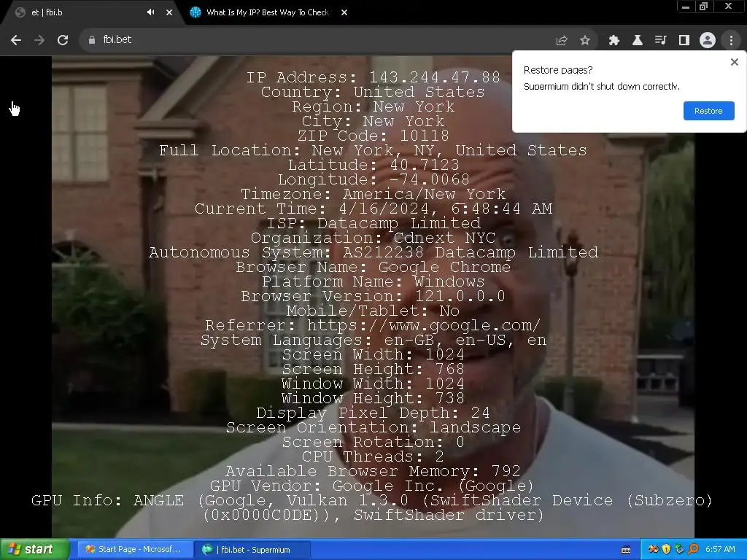Close the What Is My IP tab
The height and width of the screenshot is (560, 747).
(344, 12)
